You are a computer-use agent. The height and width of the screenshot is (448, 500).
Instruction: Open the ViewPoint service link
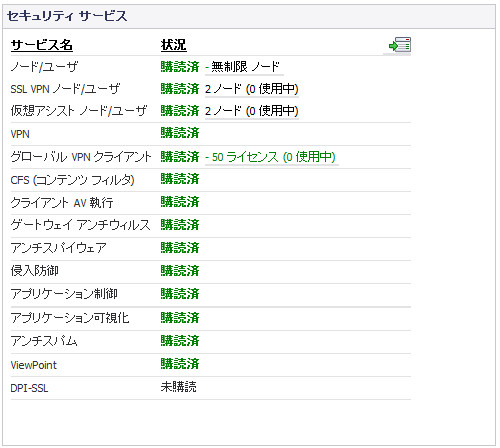tap(34, 365)
